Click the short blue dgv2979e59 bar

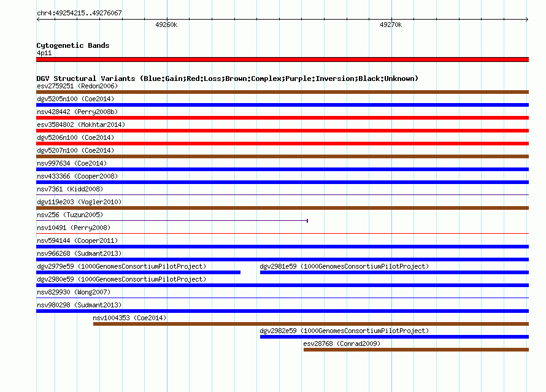(138, 272)
